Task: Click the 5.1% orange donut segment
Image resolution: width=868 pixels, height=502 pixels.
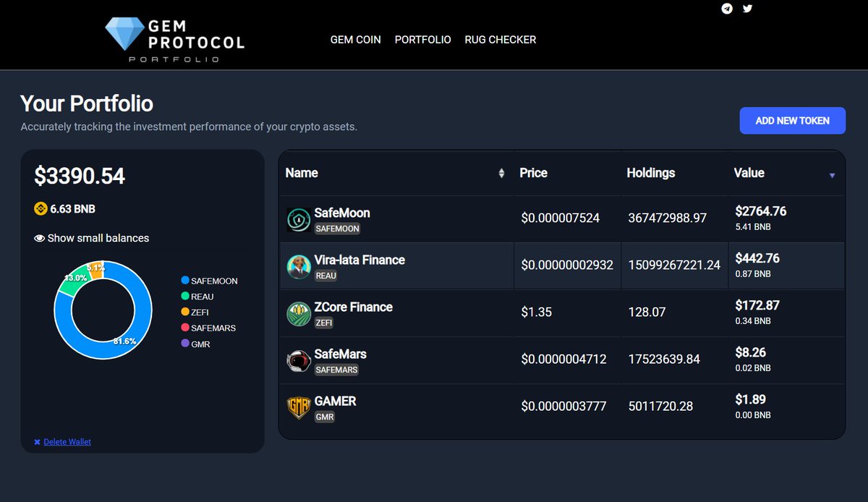Action: pos(95,270)
